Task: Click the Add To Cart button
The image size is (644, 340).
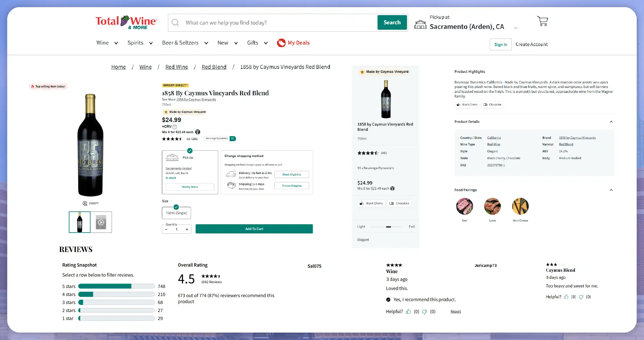Action: point(254,229)
